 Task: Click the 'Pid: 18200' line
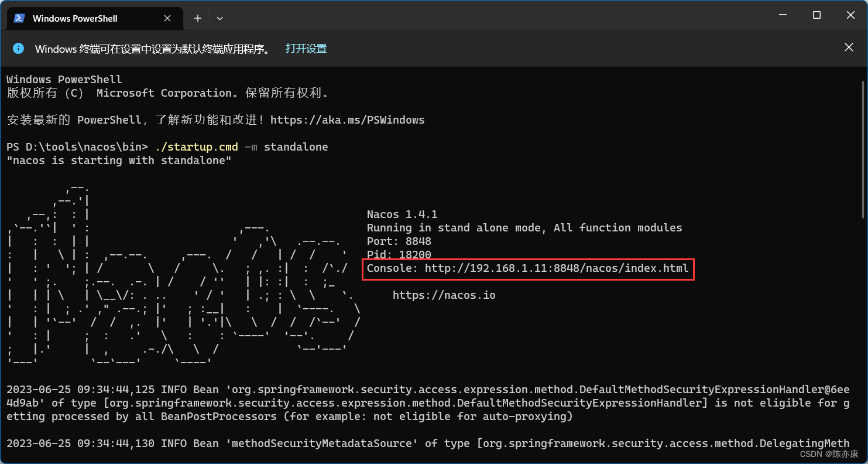click(x=399, y=255)
